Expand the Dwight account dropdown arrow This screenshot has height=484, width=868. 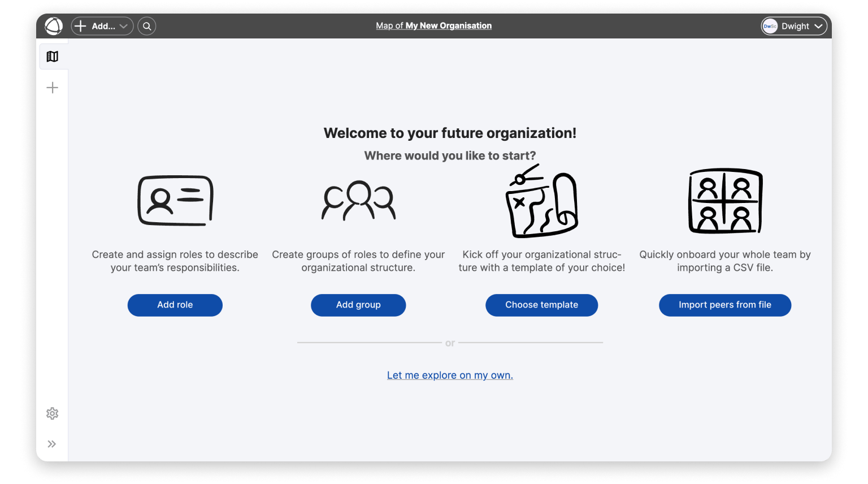click(818, 26)
